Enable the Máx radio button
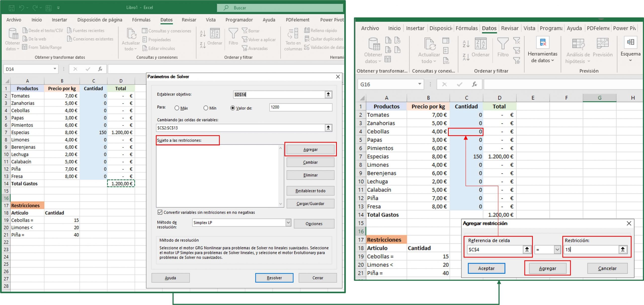This screenshot has width=644, height=305. (x=177, y=108)
